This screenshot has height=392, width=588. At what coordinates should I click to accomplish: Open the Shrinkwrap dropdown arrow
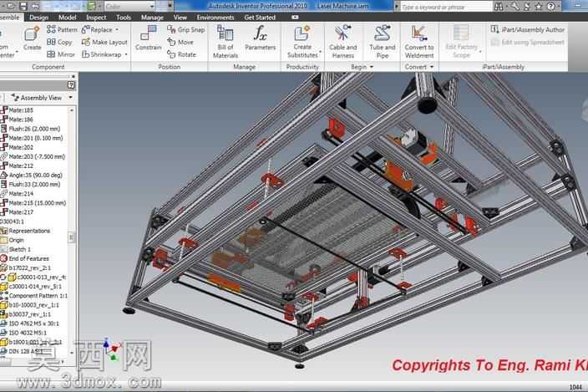tap(126, 55)
